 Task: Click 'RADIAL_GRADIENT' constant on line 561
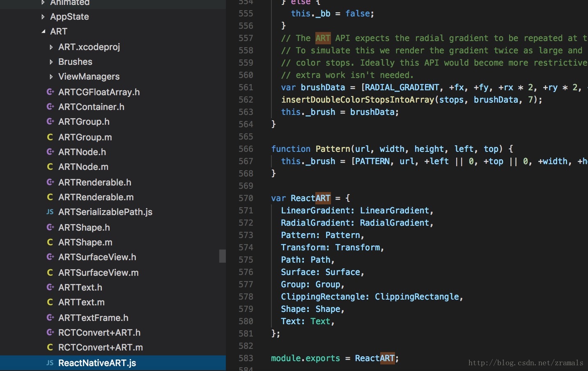click(x=402, y=87)
